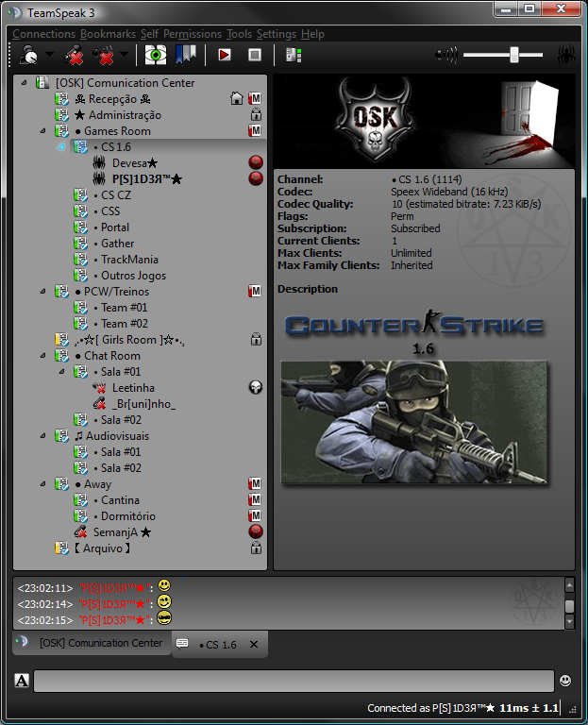The height and width of the screenshot is (725, 588).
Task: Collapse the Games Room channel
Action: click(x=43, y=131)
